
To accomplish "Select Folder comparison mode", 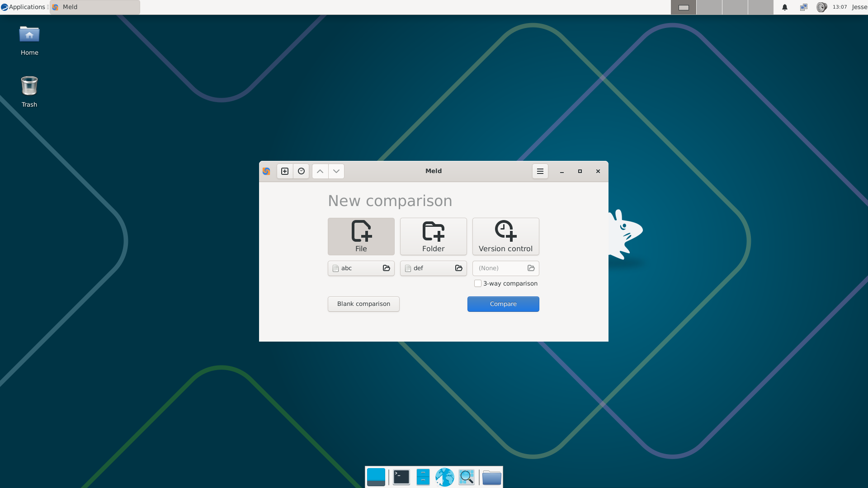I will tap(434, 236).
